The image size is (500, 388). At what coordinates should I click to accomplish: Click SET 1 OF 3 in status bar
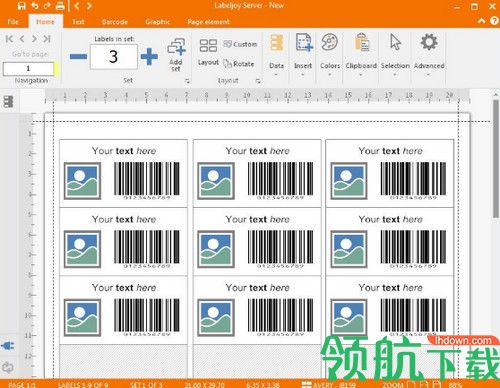146,385
